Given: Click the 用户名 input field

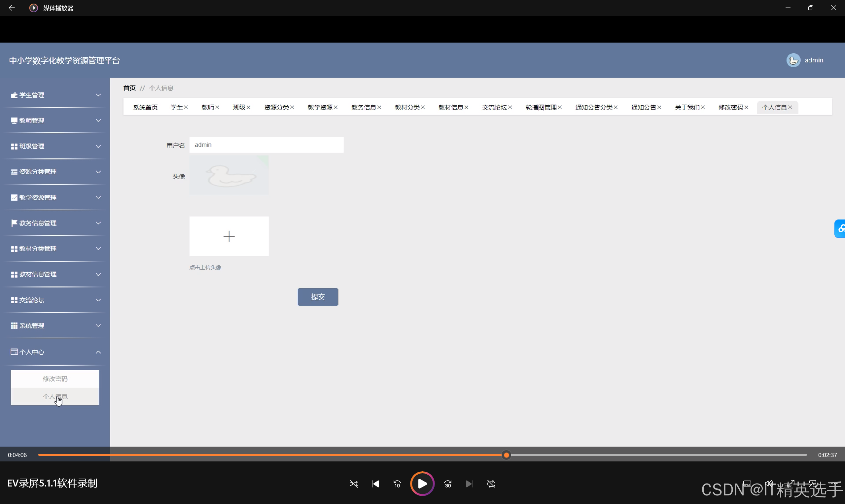Looking at the screenshot, I should (x=266, y=145).
